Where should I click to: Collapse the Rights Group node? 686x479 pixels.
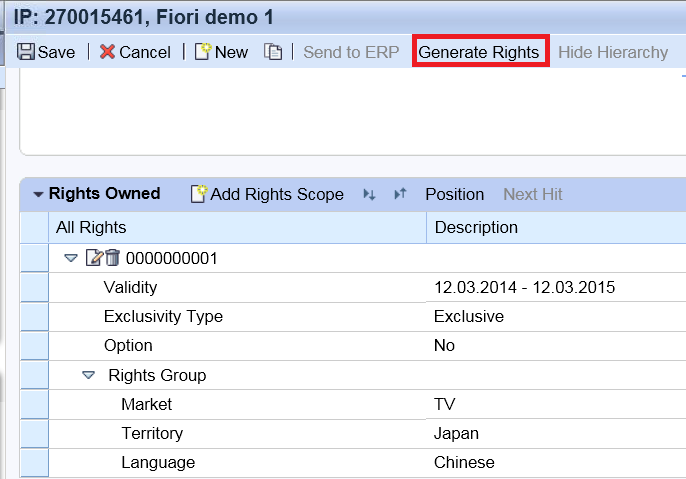88,375
